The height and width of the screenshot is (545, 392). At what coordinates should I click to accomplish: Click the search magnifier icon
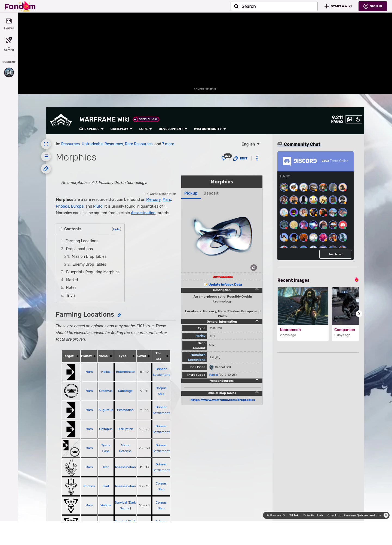point(236,6)
